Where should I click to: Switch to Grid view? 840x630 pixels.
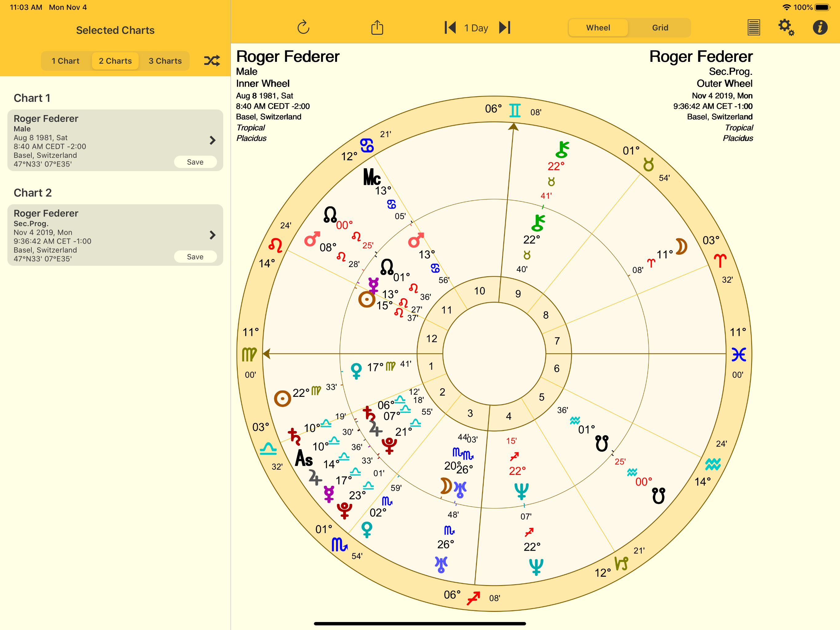(660, 28)
